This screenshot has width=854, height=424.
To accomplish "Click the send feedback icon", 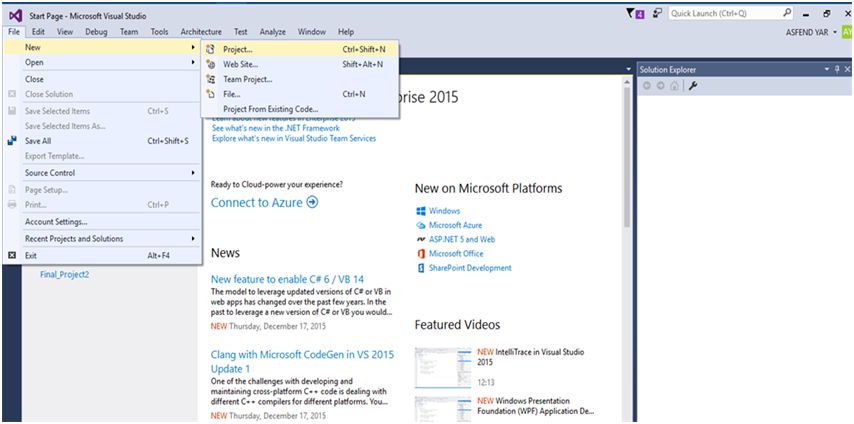I will (657, 13).
